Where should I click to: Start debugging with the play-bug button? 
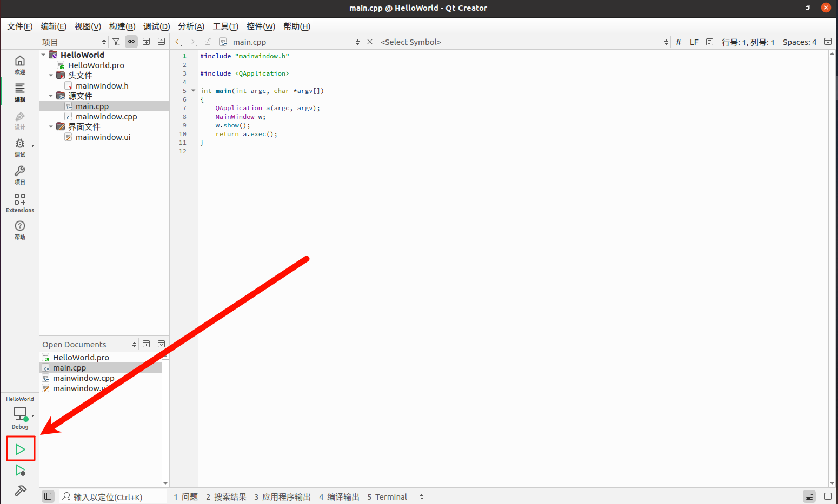(x=21, y=471)
